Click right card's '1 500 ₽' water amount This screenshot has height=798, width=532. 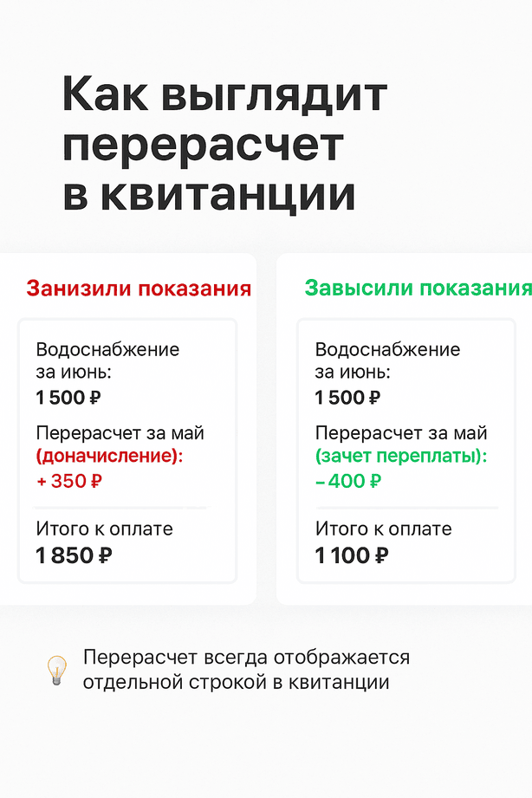click(347, 398)
